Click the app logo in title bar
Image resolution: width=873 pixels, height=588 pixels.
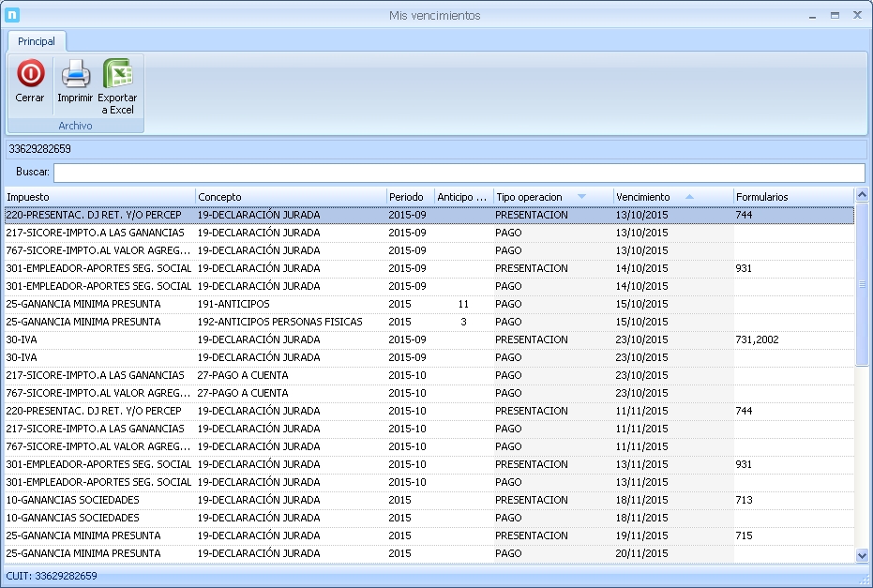coord(13,15)
